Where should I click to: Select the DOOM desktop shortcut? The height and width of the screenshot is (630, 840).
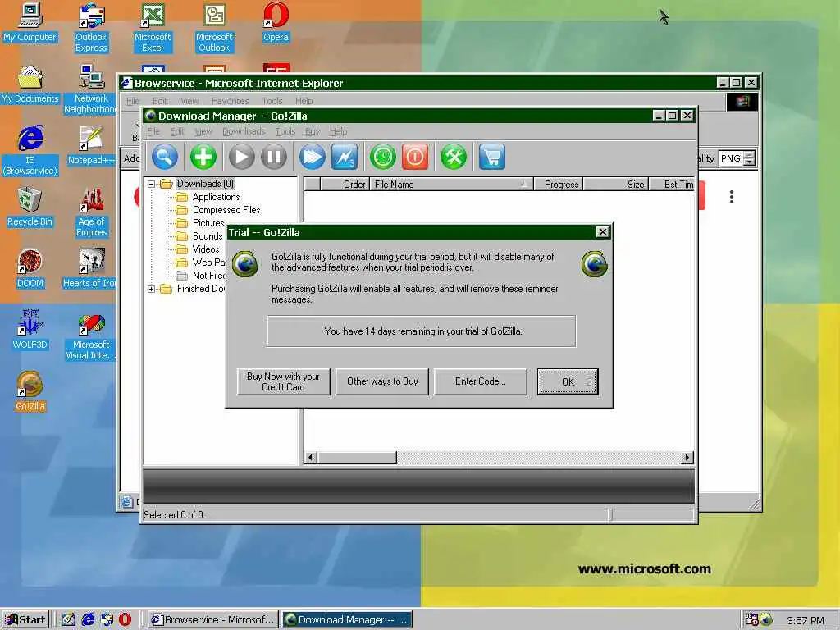[30, 269]
